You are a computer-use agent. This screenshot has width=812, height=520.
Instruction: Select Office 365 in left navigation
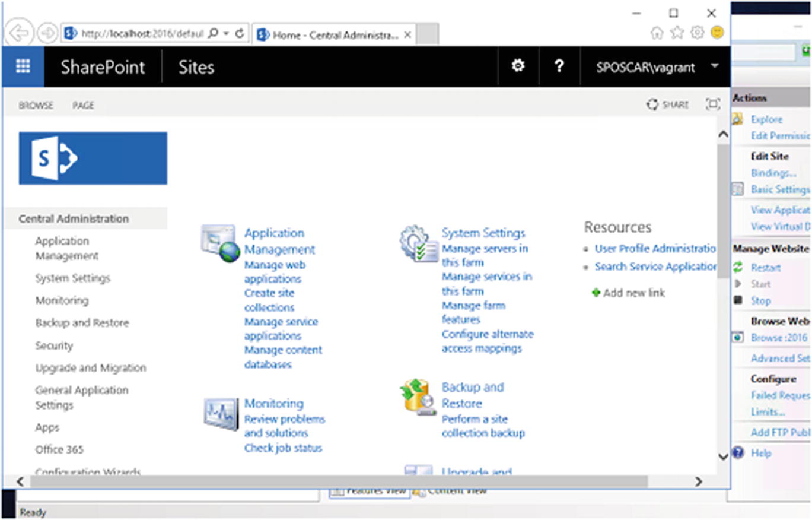coord(59,449)
